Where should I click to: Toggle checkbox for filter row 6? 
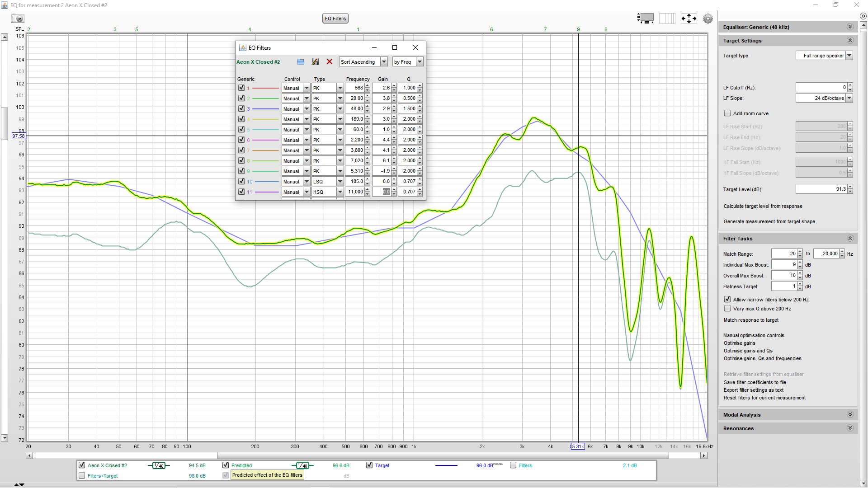pos(241,140)
